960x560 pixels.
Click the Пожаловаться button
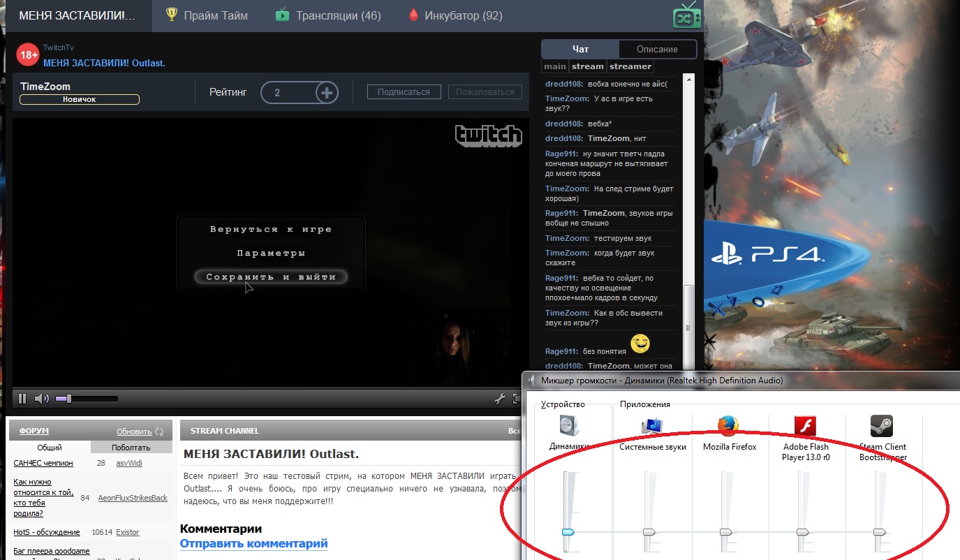point(485,91)
